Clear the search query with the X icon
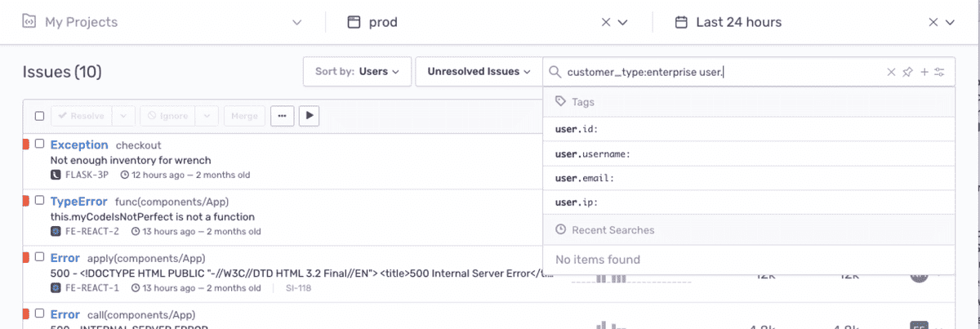The height and width of the screenshot is (329, 980). tap(892, 73)
